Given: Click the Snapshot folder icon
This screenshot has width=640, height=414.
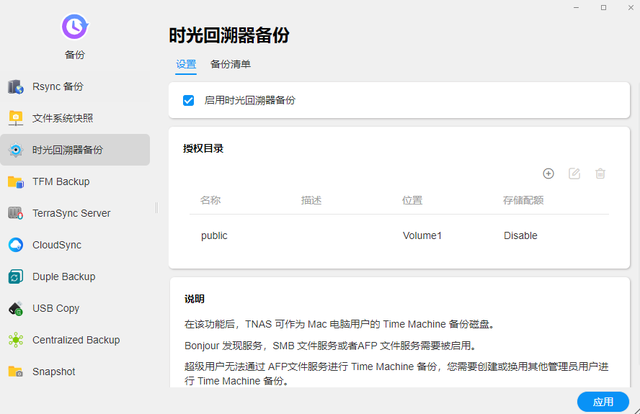Looking at the screenshot, I should pos(16,372).
